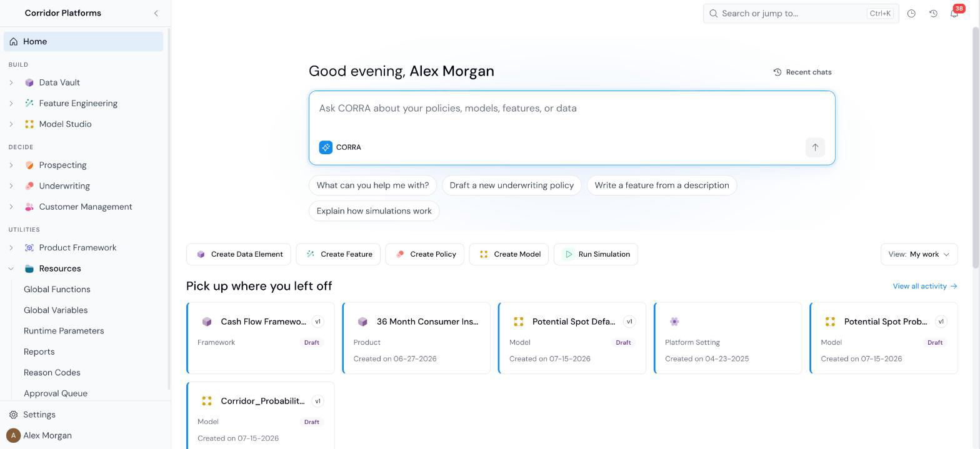Click the Customer Management people icon
Viewport: 980px width, 449px height.
pyautogui.click(x=29, y=207)
